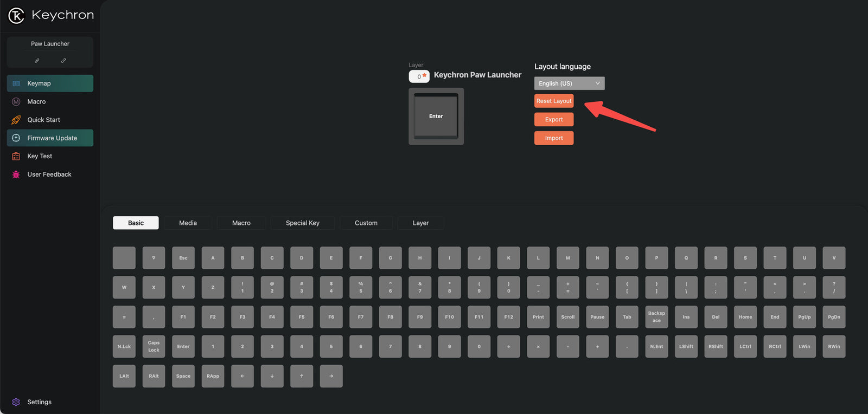
Task: Open the Custom keycode tab
Action: pos(366,223)
